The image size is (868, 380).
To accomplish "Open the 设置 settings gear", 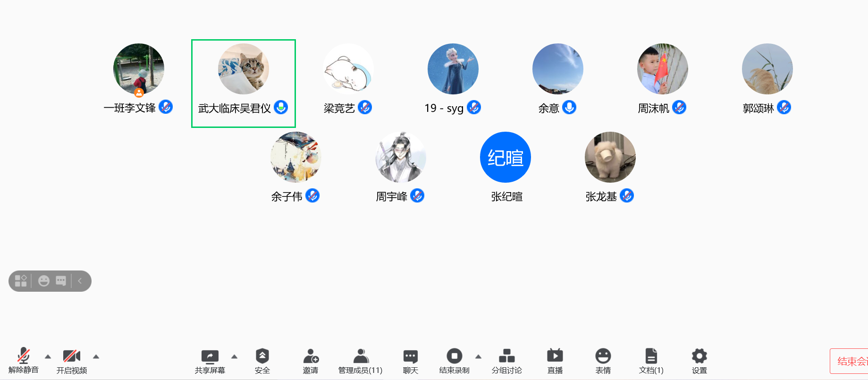I will 699,362.
